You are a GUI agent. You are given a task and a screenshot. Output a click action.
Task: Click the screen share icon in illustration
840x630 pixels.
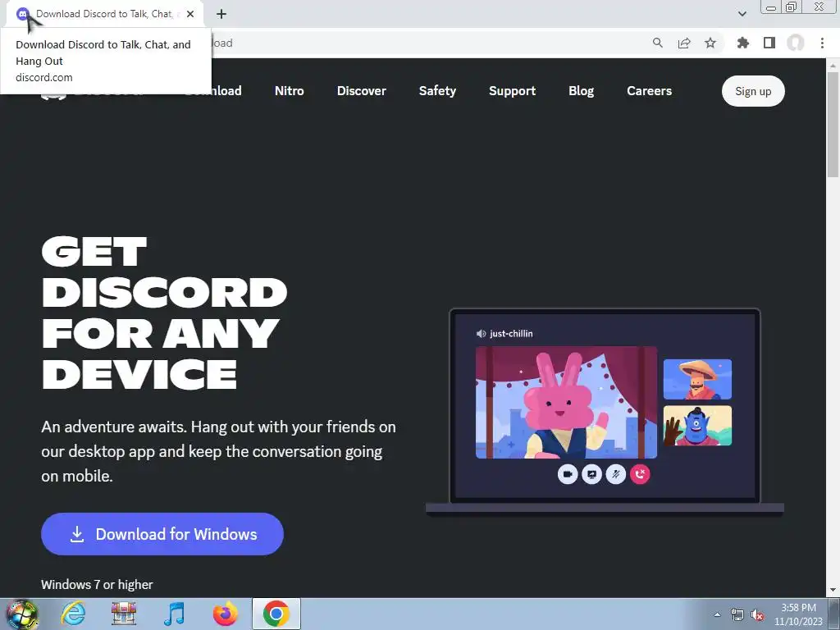tap(591, 474)
